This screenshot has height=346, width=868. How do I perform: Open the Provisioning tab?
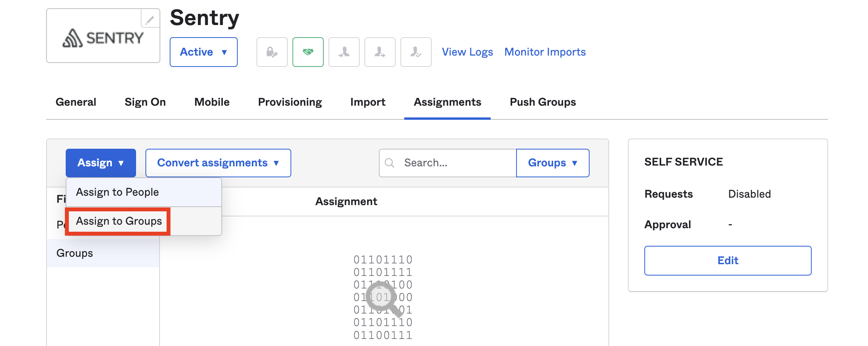point(290,102)
